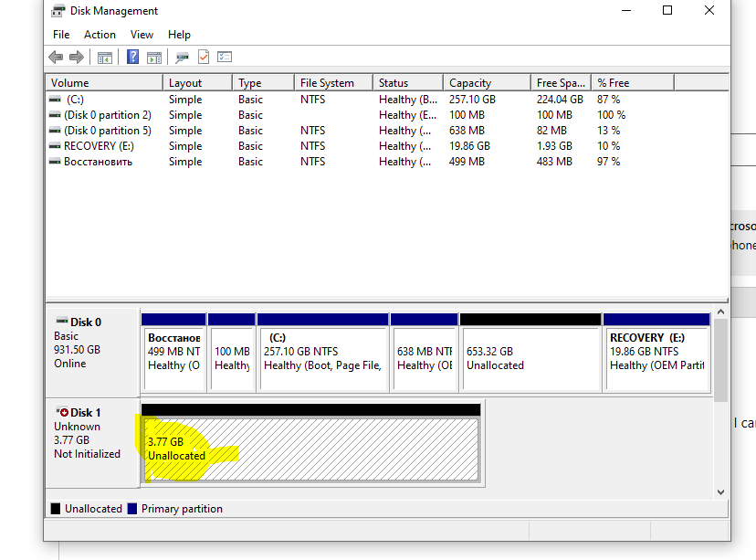
Task: Click the vertical scrollbar thumb in disk pane
Action: (x=720, y=360)
